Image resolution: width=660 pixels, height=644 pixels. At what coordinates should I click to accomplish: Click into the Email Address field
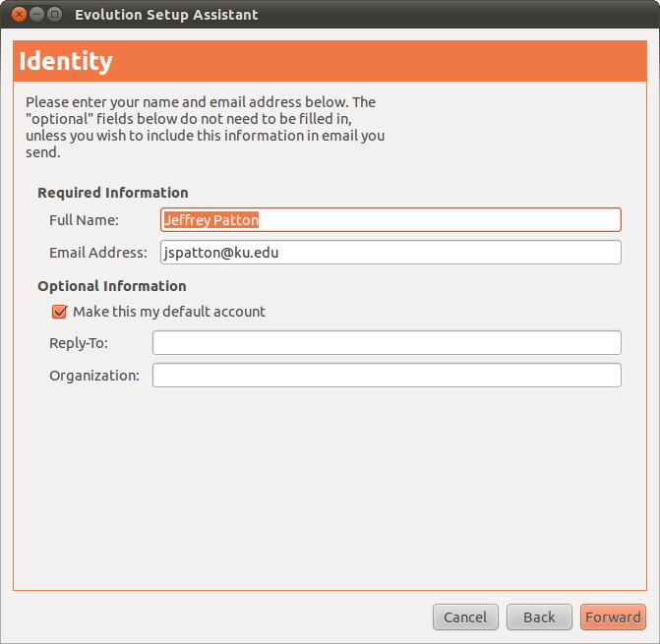(390, 253)
